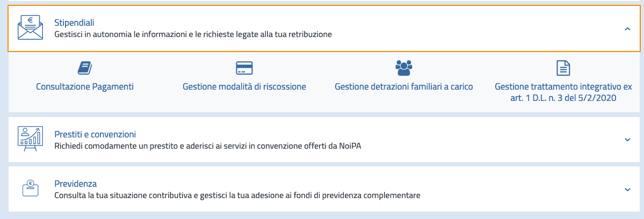Open Gestione modalità di riscossione link

coord(244,86)
